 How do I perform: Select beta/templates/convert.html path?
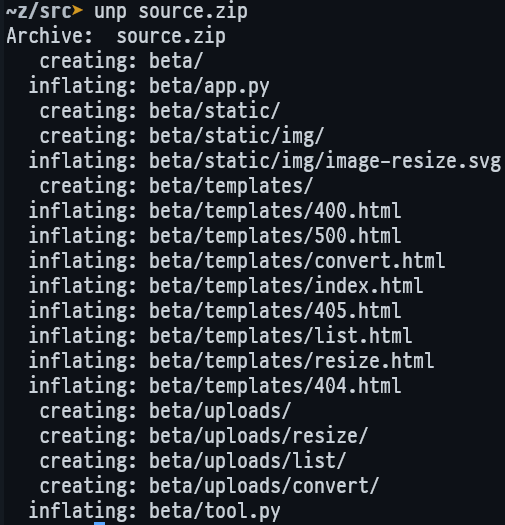297,261
